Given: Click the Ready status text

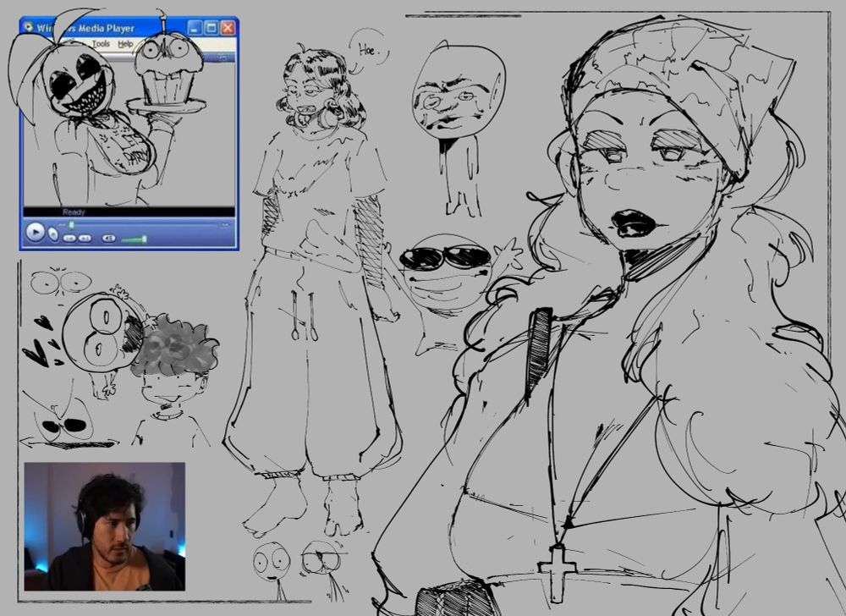Looking at the screenshot, I should click(x=74, y=212).
